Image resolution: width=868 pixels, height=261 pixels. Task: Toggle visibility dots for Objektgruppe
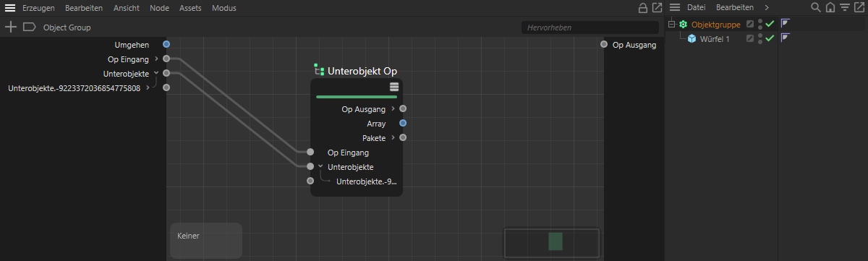tap(759, 24)
